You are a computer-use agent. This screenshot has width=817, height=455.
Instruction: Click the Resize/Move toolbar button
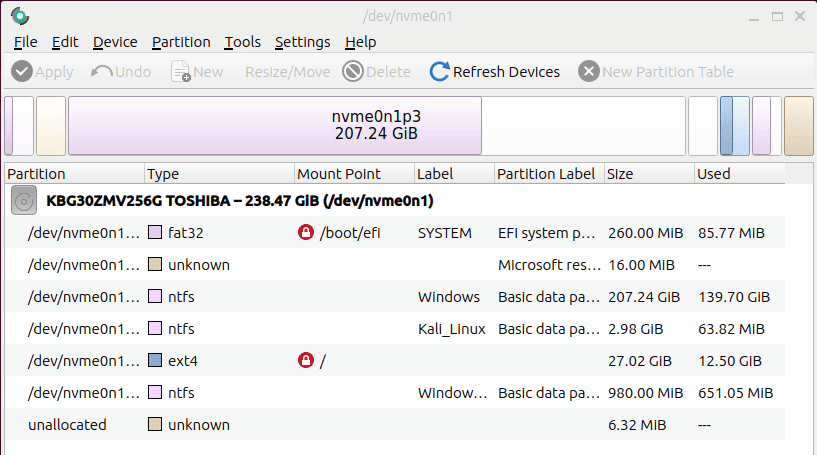[x=288, y=71]
